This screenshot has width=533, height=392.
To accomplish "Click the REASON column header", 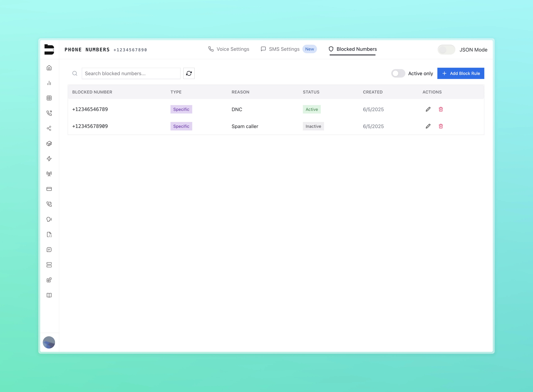I will click(241, 92).
